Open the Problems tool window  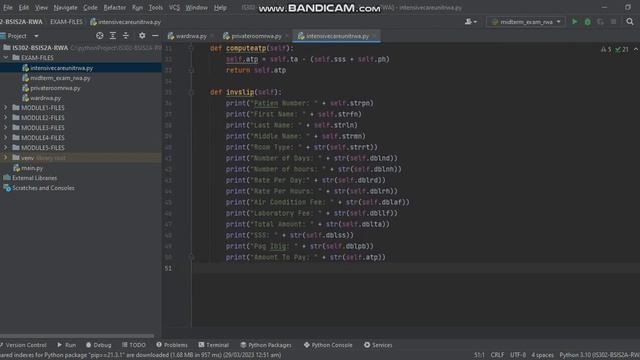(x=172, y=345)
